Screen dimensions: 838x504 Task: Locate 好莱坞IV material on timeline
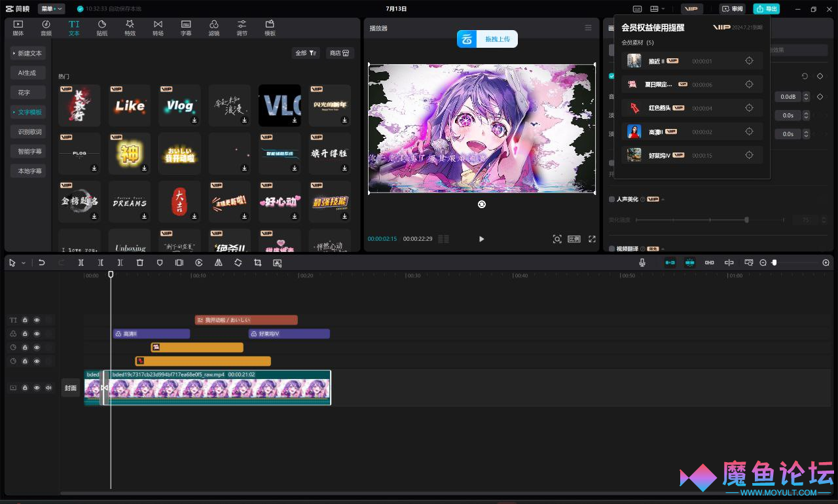click(x=750, y=155)
